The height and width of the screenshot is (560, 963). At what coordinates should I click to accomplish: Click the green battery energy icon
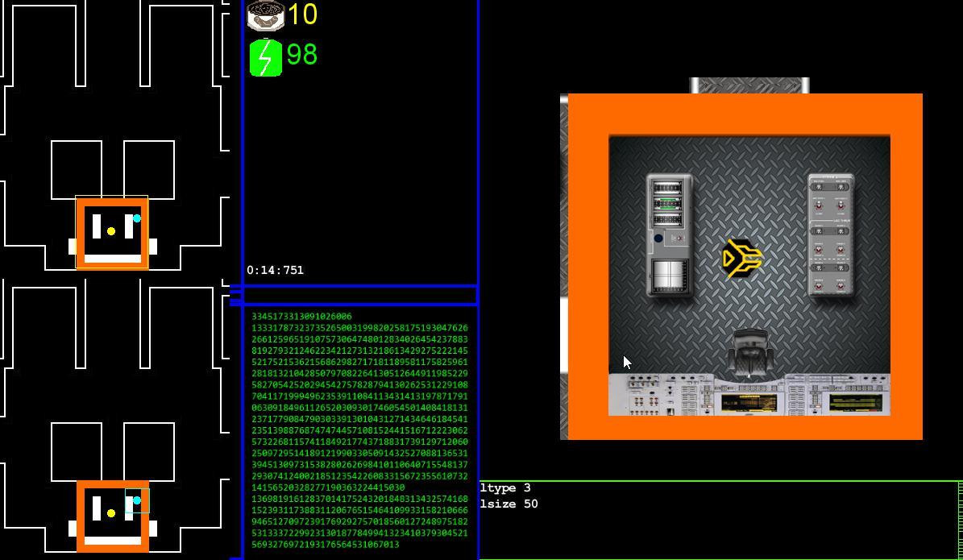pyautogui.click(x=266, y=57)
